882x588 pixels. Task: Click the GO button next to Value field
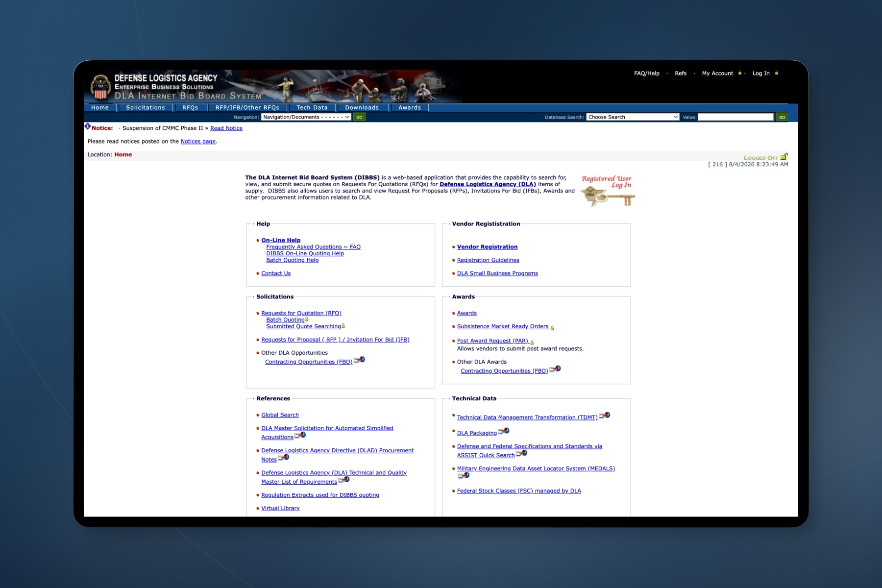pyautogui.click(x=782, y=117)
